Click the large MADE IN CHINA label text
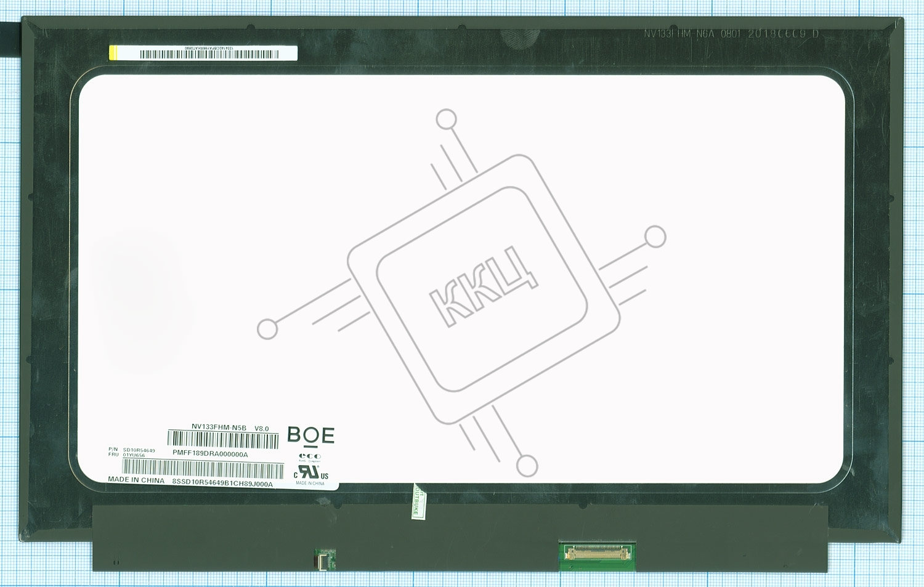The height and width of the screenshot is (587, 924). click(x=136, y=480)
